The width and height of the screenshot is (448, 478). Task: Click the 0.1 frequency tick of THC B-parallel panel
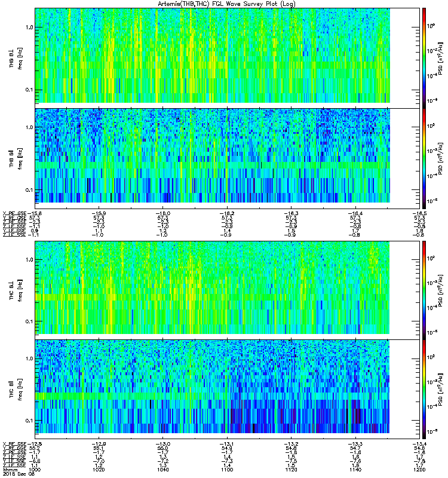(x=29, y=421)
